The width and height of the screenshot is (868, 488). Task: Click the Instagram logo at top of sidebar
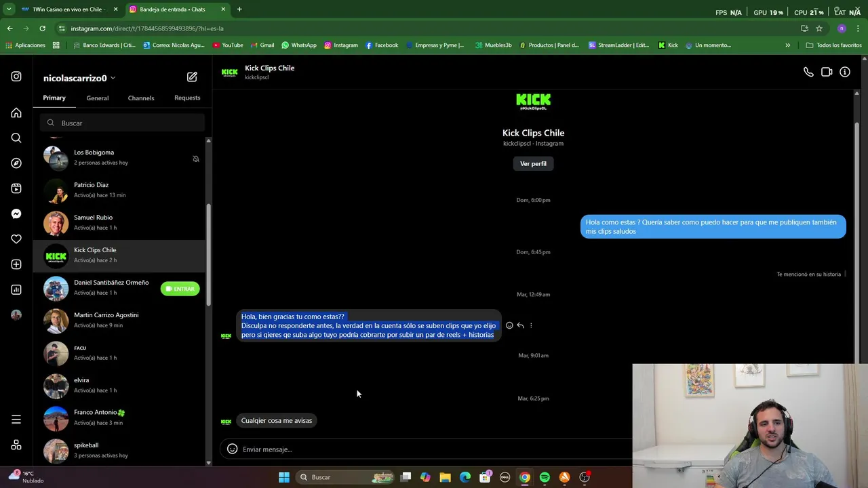click(16, 77)
